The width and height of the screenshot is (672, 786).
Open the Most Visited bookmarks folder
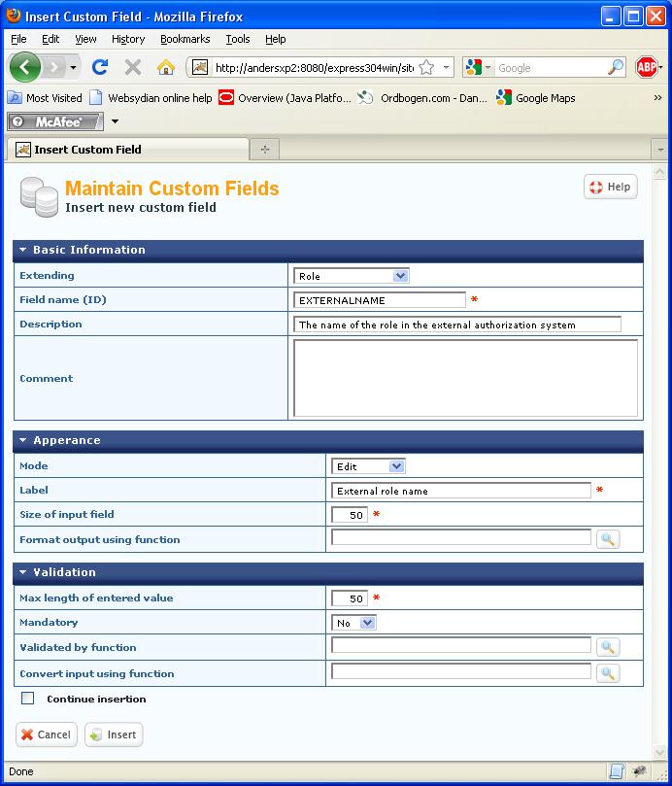[45, 98]
